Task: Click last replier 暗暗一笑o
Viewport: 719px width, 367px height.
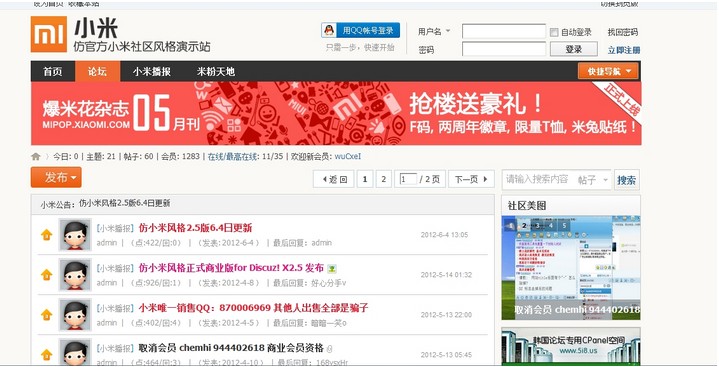Action: pos(328,323)
